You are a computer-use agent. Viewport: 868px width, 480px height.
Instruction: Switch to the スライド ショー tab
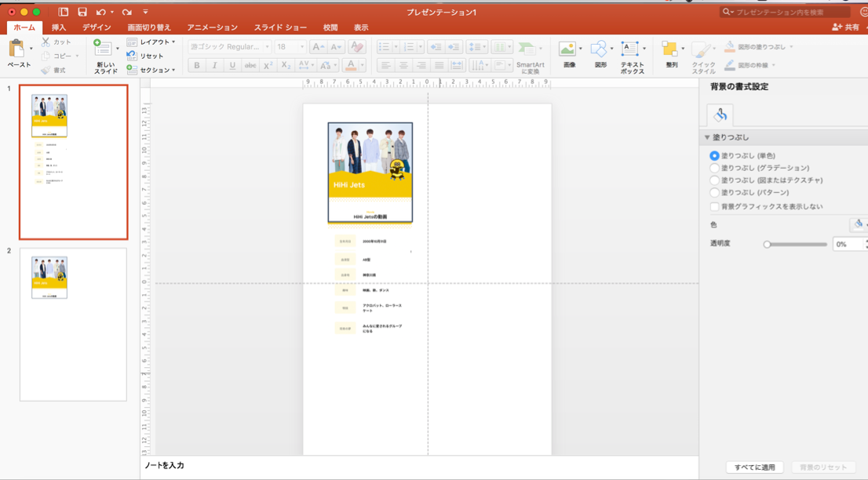click(280, 27)
